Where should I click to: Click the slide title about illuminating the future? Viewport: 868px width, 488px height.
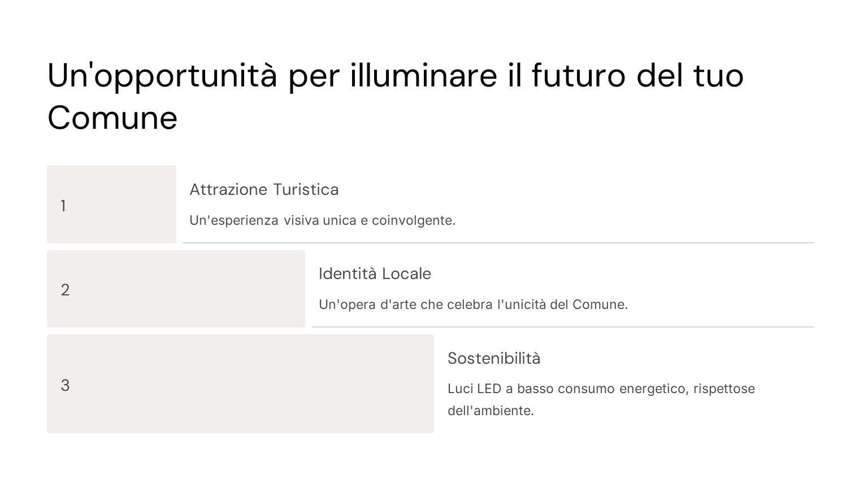coord(396,96)
